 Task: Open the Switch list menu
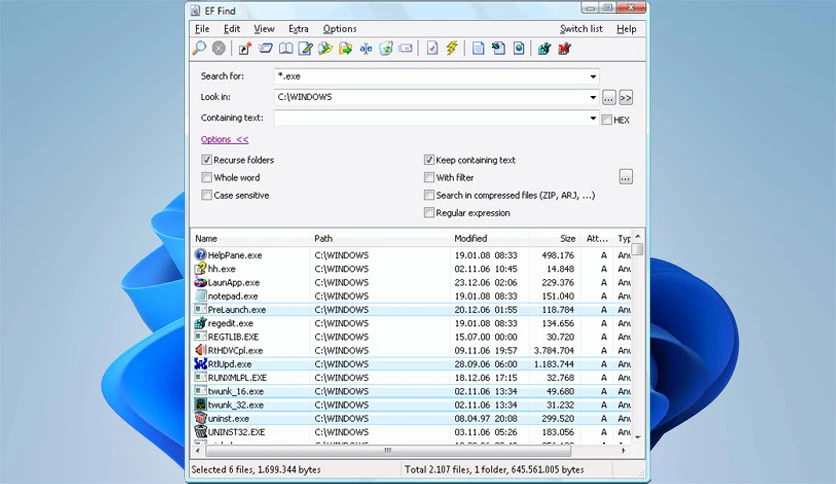point(581,29)
